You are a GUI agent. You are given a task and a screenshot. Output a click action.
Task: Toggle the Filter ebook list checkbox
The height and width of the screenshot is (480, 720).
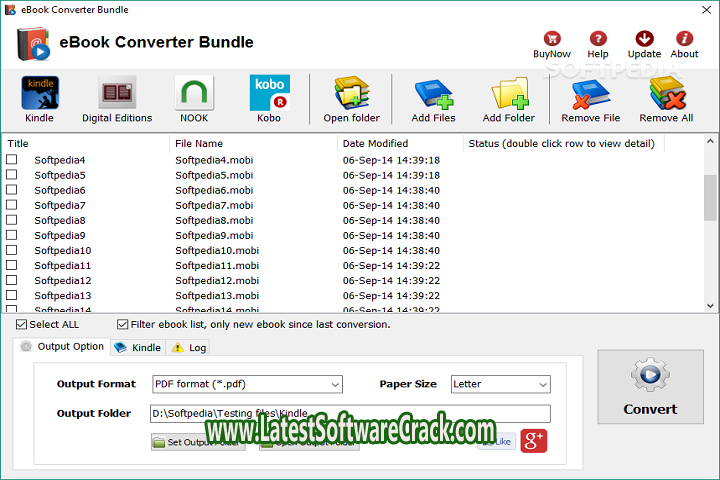click(x=122, y=324)
